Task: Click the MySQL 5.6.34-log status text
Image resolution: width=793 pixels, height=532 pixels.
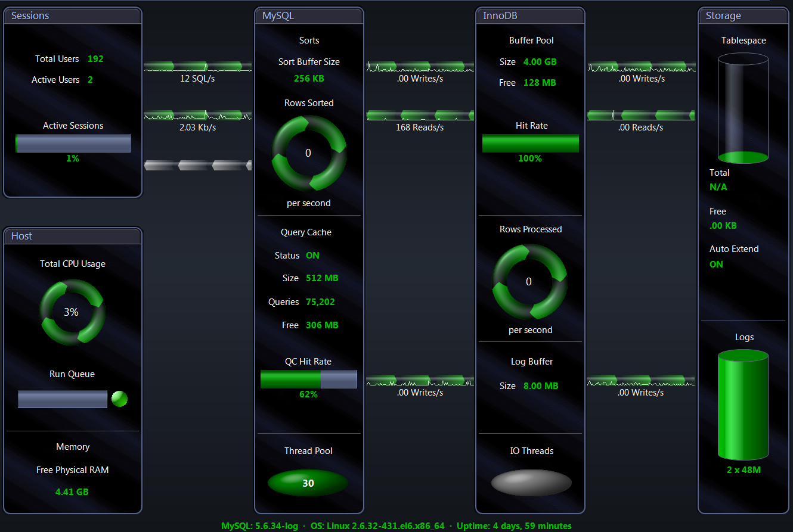Action: click(x=259, y=526)
